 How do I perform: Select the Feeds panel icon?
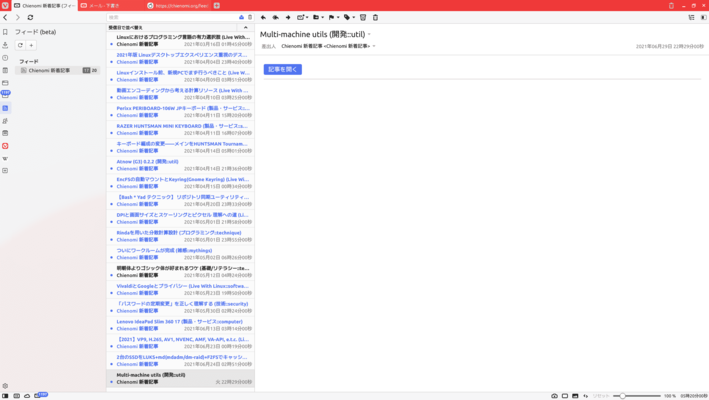point(5,108)
